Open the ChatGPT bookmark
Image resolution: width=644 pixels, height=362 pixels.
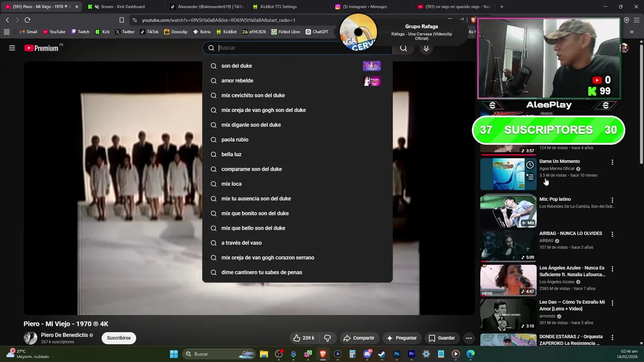(316, 32)
